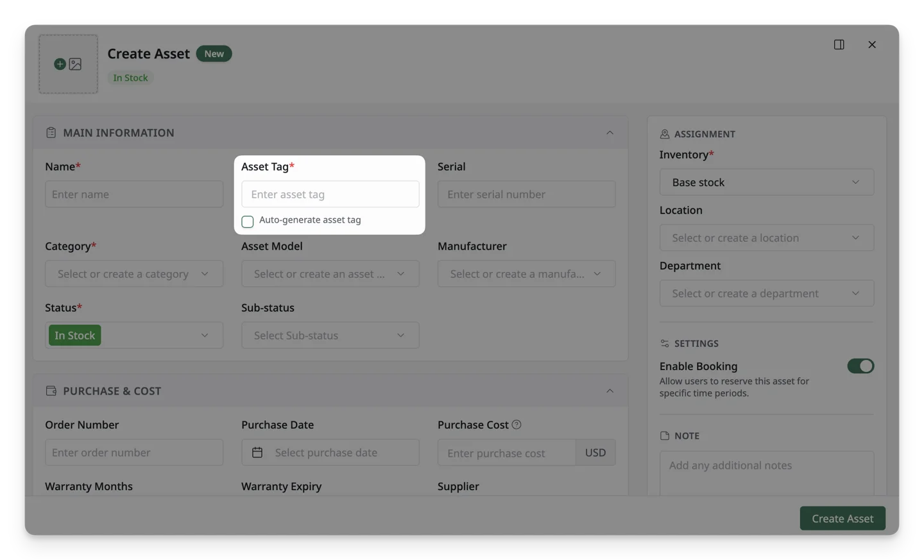The height and width of the screenshot is (560, 924).
Task: Click the USD currency button
Action: pos(595,453)
